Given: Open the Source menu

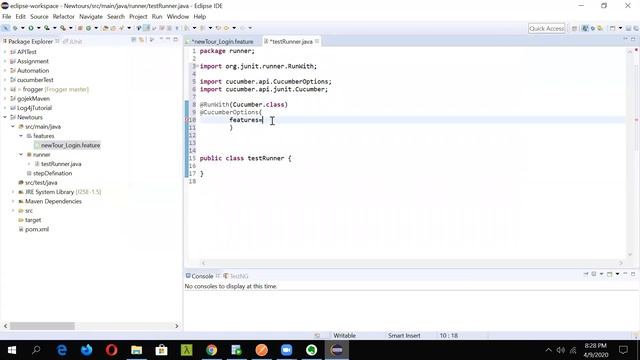Looking at the screenshot, I should tap(39, 17).
